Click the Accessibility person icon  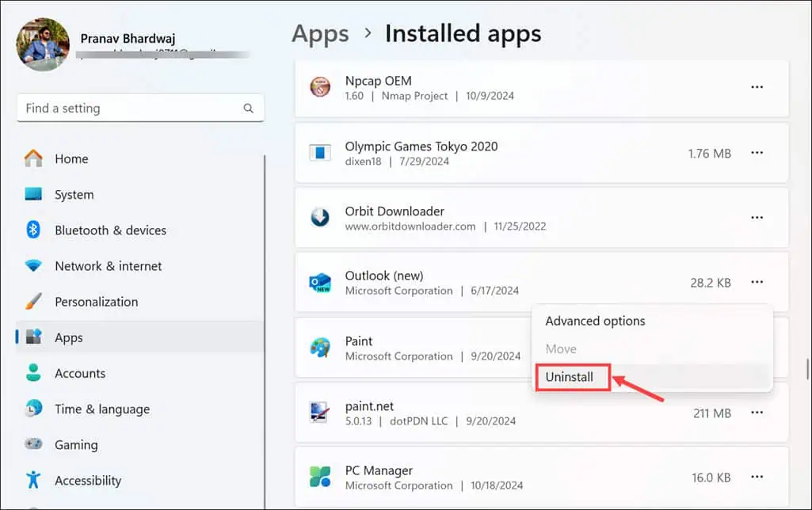pyautogui.click(x=32, y=480)
